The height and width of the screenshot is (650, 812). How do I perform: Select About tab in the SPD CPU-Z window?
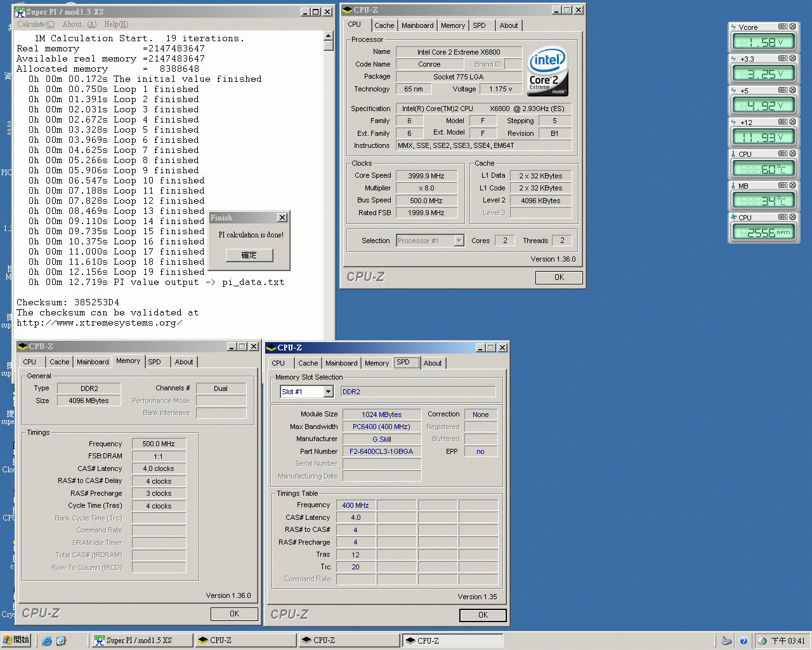[433, 363]
